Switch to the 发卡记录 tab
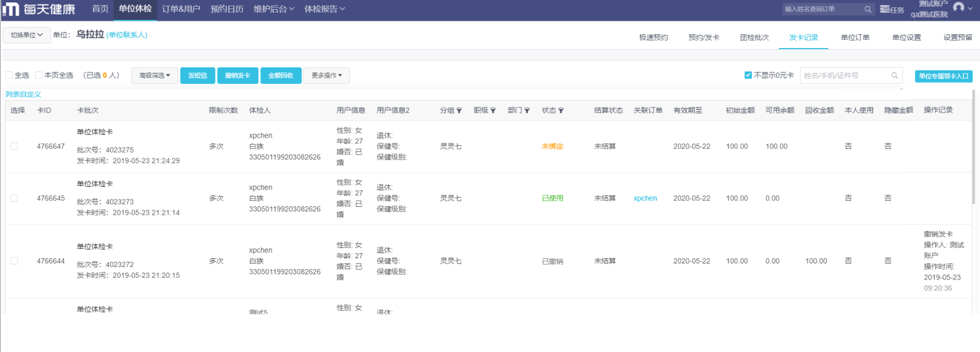Screen dimensions: 980x352 pyautogui.click(x=803, y=38)
